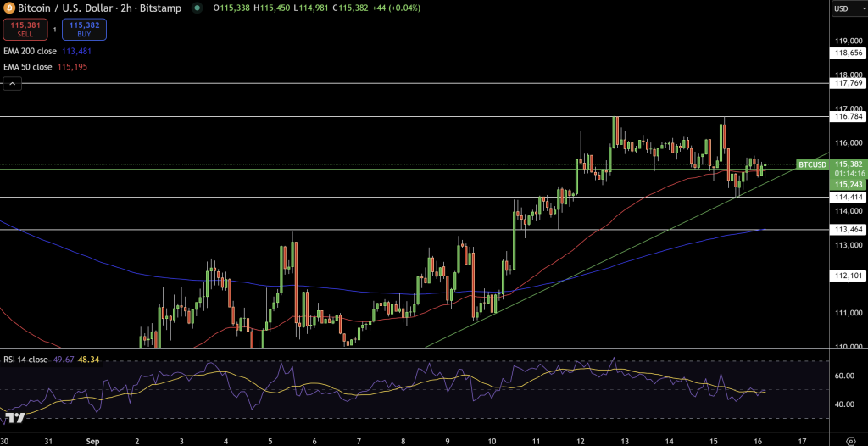Open the USD currency dropdown
Viewport: 868px width, 446px height.
point(846,8)
